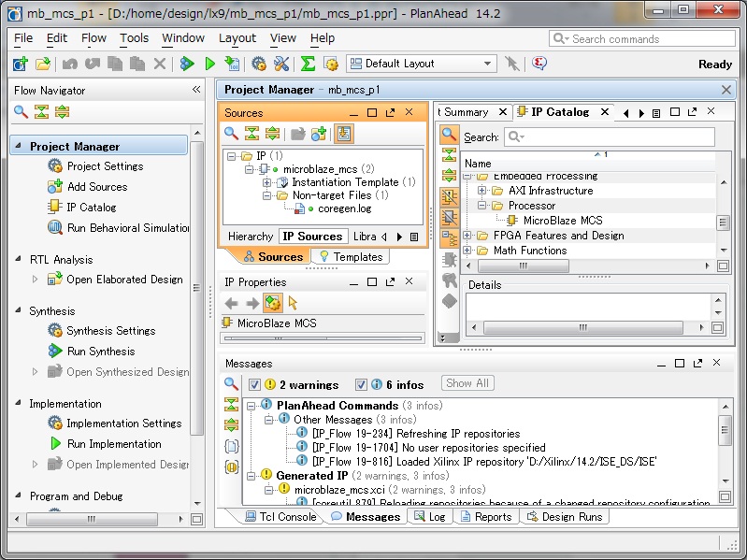Collapse PlanAhead Commands message group
Screen dimensions: 747x560
251,406
